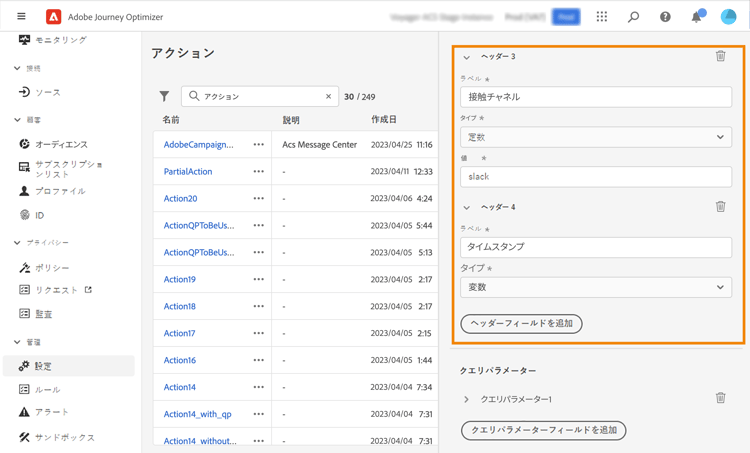750x453 pixels.
Task: Open the Action20 link
Action: pyautogui.click(x=180, y=198)
